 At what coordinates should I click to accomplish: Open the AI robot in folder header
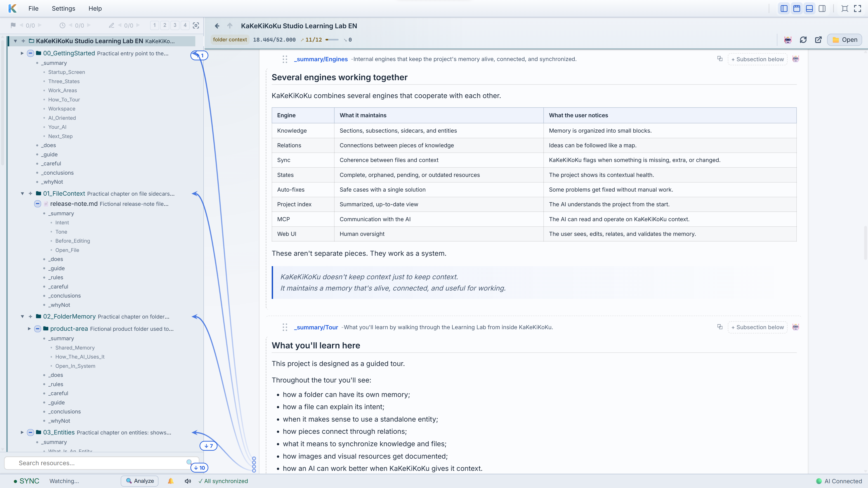(788, 40)
